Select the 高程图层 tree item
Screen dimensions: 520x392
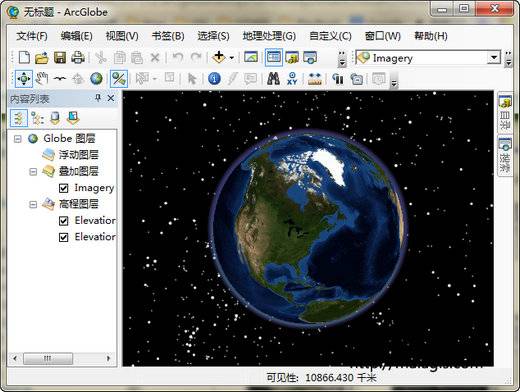click(78, 204)
